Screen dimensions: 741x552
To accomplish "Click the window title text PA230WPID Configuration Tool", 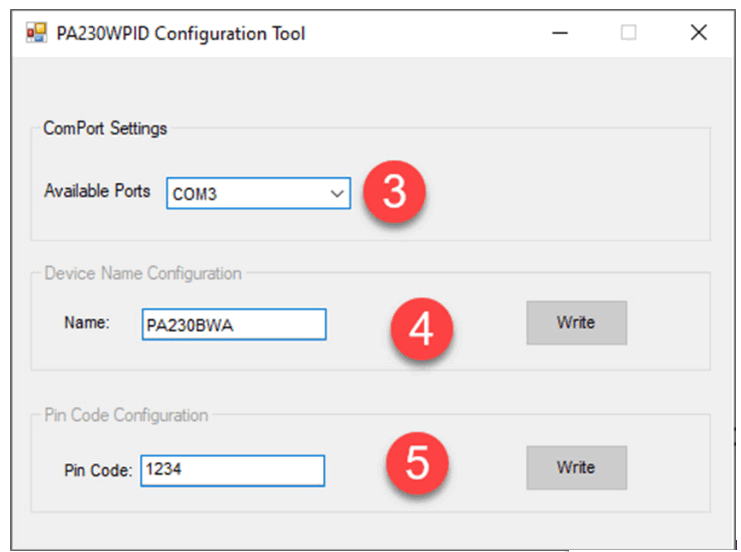I will coord(183,34).
